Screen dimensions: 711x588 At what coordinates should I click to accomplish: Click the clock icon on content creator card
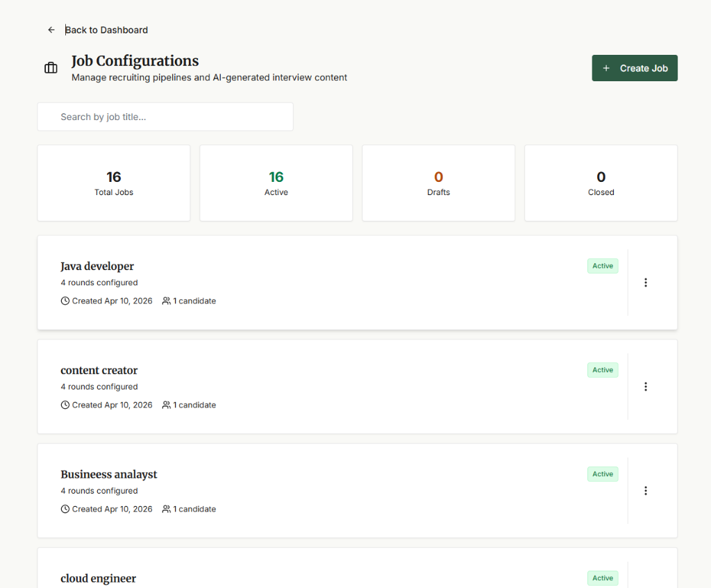65,405
